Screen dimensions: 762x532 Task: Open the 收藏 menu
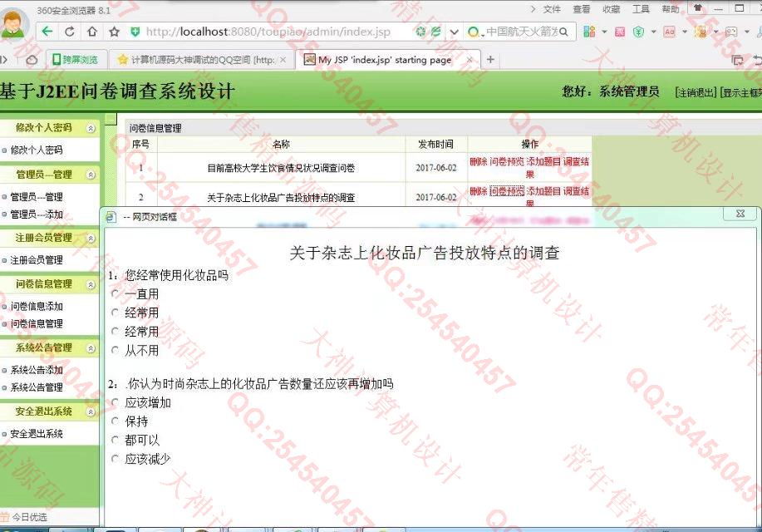pyautogui.click(x=611, y=9)
